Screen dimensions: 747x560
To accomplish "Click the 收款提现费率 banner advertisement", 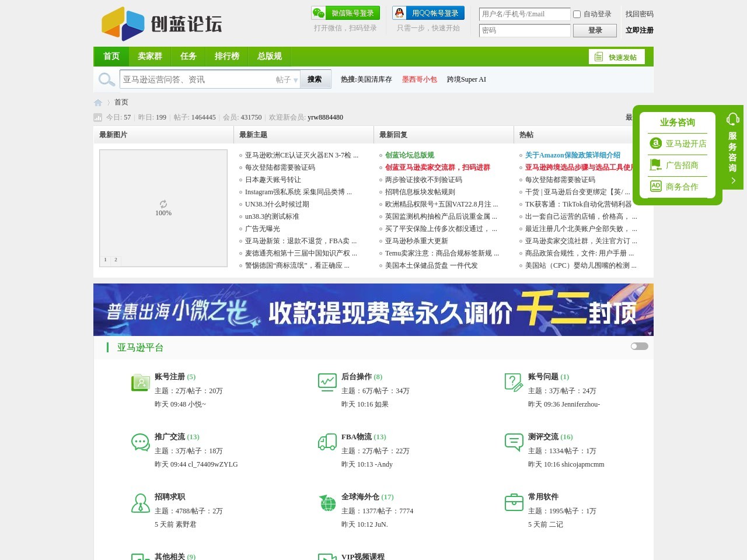I will (x=373, y=310).
